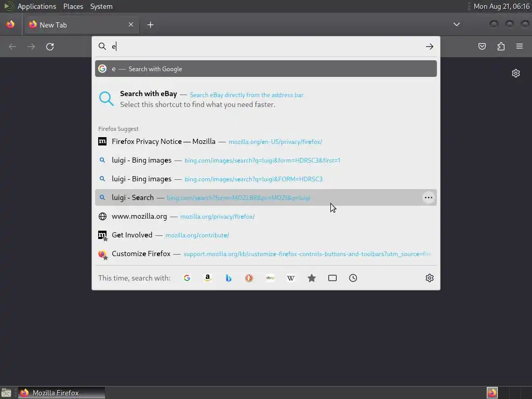
Task: Reload the current page
Action: click(x=50, y=46)
